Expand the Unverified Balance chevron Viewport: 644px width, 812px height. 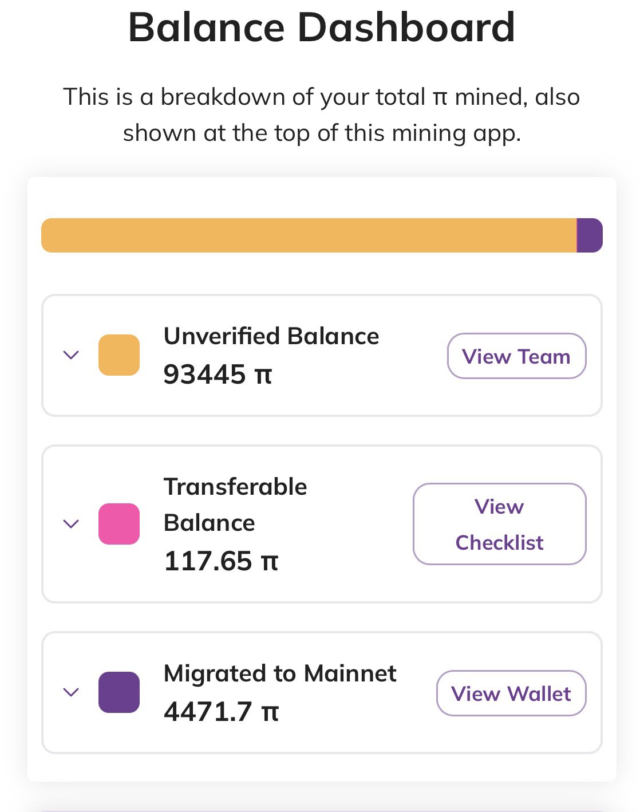tap(70, 355)
